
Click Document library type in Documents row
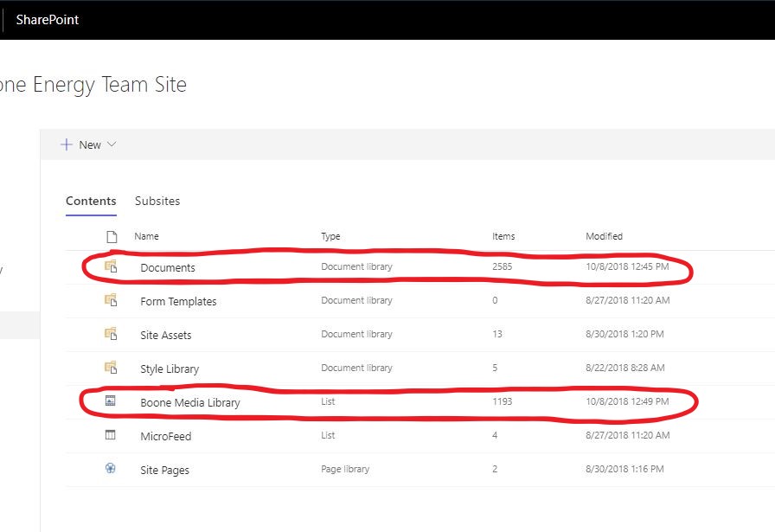(x=356, y=266)
